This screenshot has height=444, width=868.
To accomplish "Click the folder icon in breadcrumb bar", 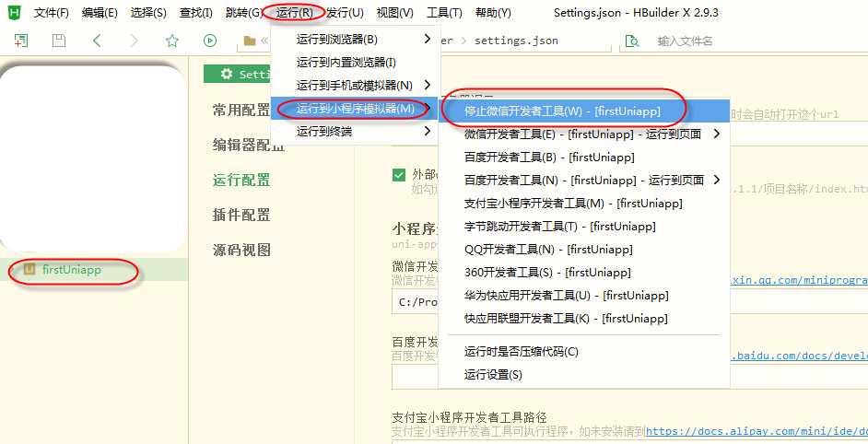I will [250, 41].
